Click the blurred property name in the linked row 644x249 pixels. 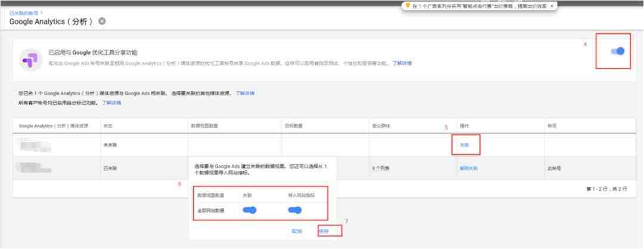click(x=35, y=168)
